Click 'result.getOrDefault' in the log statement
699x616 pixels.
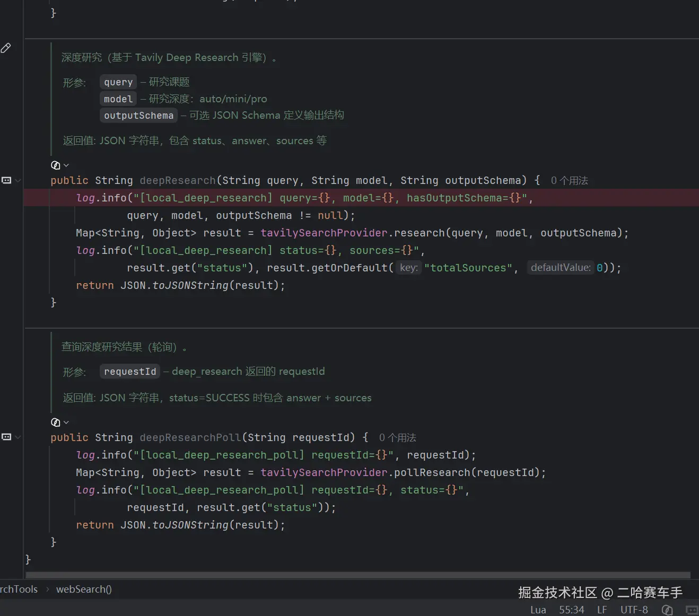click(x=327, y=268)
